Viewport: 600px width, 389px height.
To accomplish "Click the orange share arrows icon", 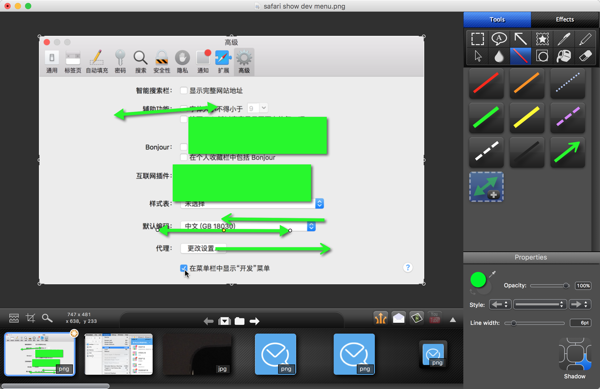I will [x=380, y=318].
